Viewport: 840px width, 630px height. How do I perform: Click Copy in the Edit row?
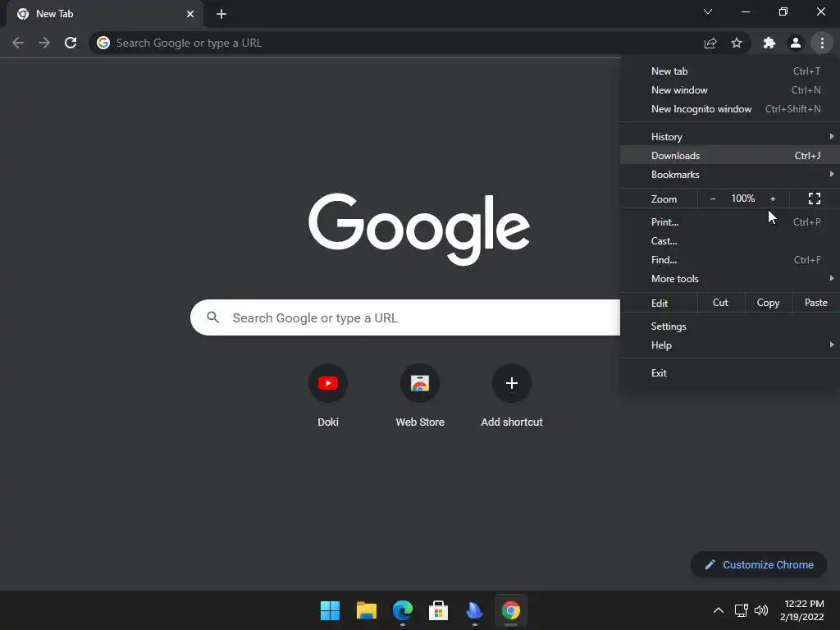tap(768, 303)
